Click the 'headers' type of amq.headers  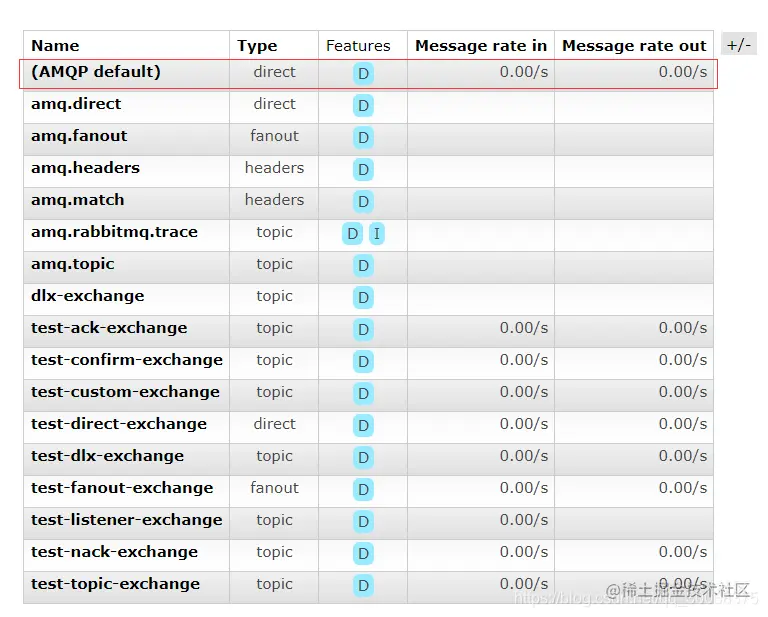point(274,168)
